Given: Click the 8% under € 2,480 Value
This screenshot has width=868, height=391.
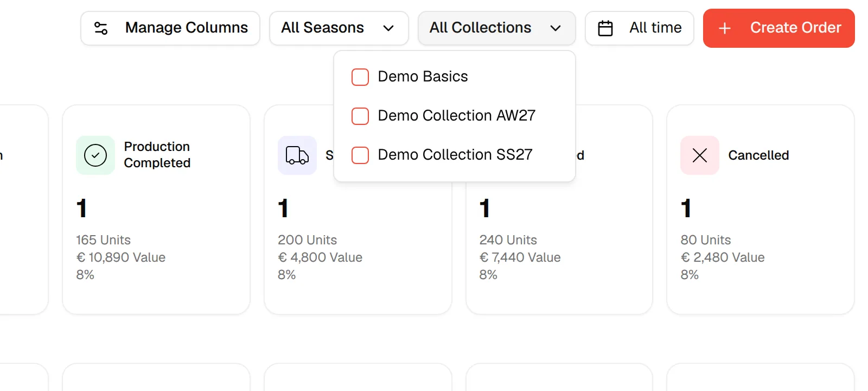Looking at the screenshot, I should click(690, 275).
